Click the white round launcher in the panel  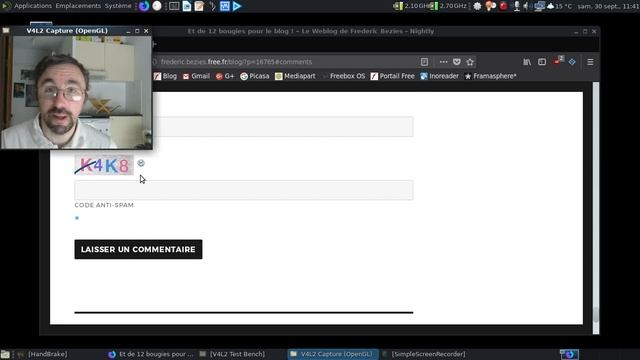pyautogui.click(x=157, y=6)
